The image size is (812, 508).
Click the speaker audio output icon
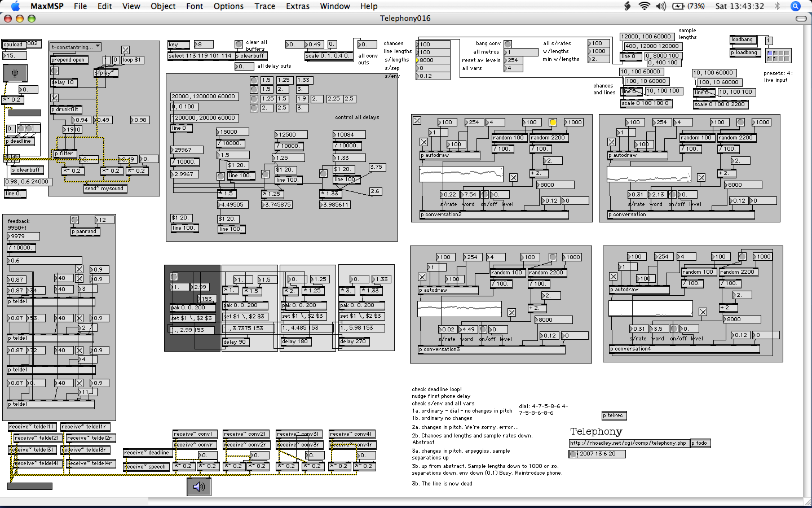coord(198,487)
